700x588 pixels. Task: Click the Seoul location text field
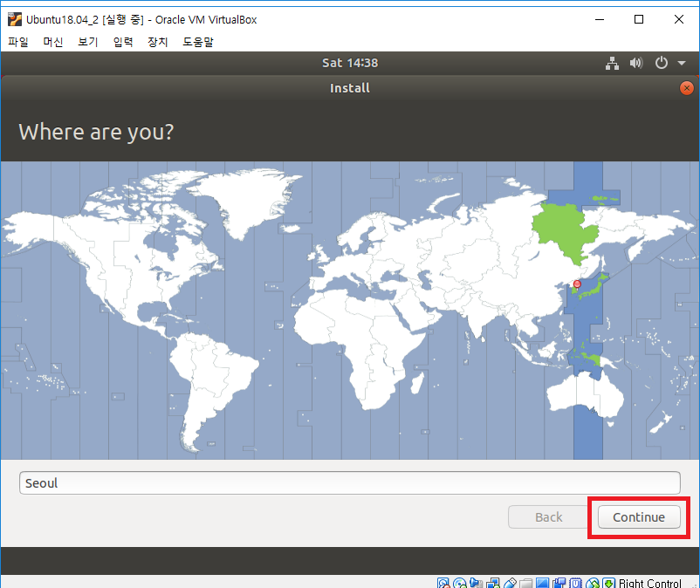click(350, 482)
